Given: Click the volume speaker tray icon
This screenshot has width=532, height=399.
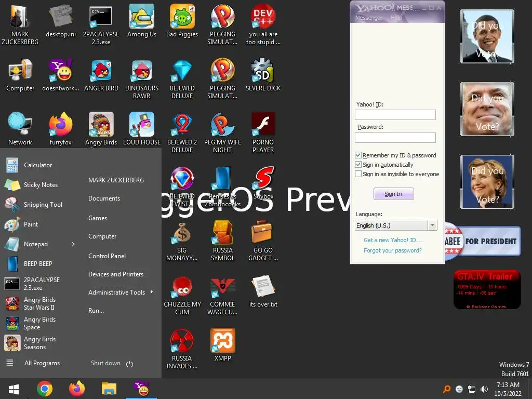Looking at the screenshot, I should tap(484, 389).
